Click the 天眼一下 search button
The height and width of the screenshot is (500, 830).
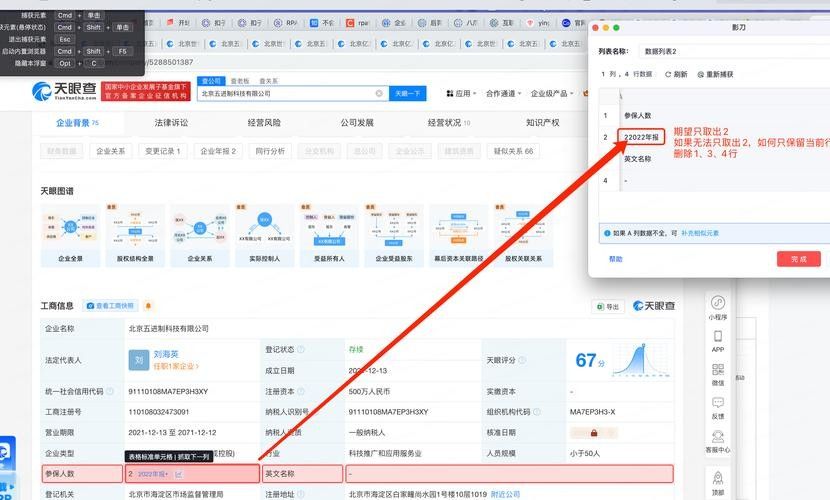408,94
